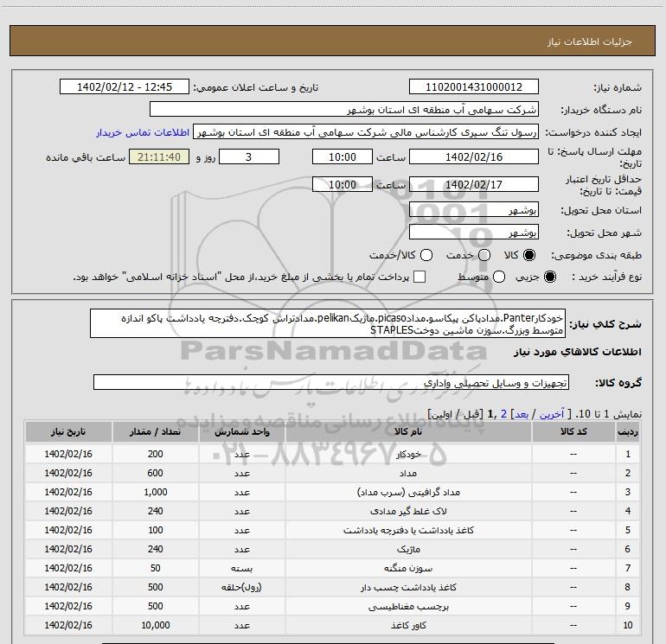Click the announcement date field 1402/02/12 - 12:45
This screenshot has width=666, height=644.
click(x=125, y=87)
